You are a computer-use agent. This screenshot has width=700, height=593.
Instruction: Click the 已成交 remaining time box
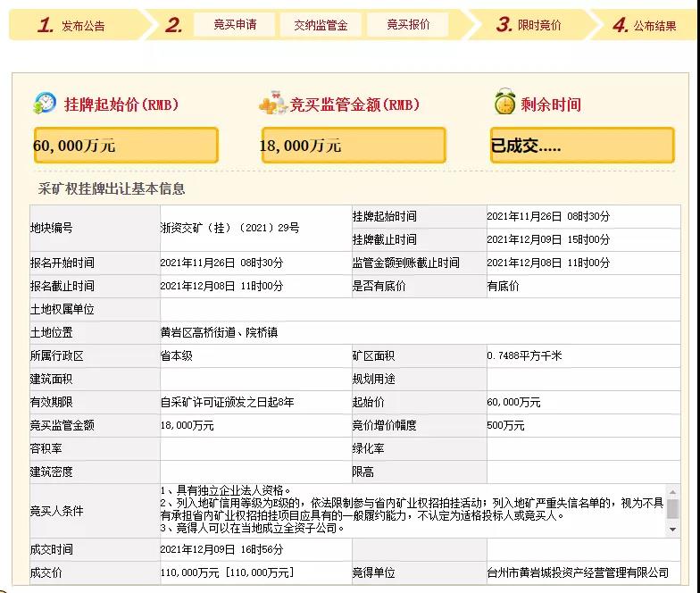[581, 146]
